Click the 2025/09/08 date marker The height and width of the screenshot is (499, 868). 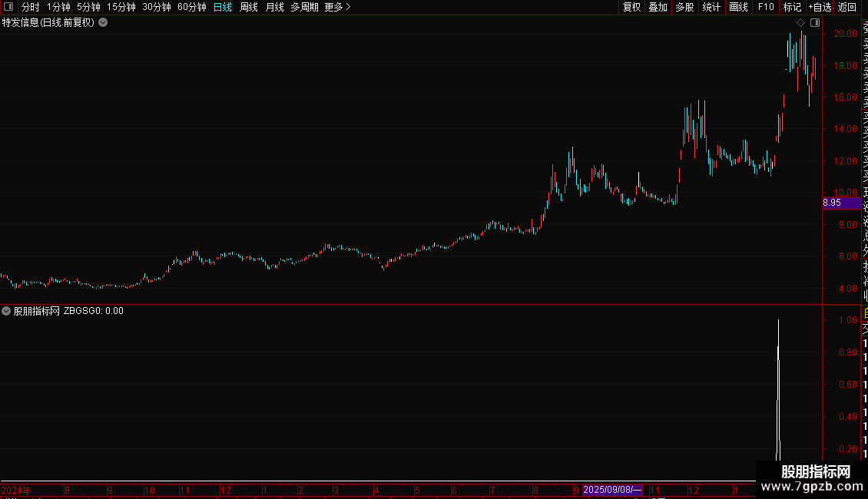612,490
